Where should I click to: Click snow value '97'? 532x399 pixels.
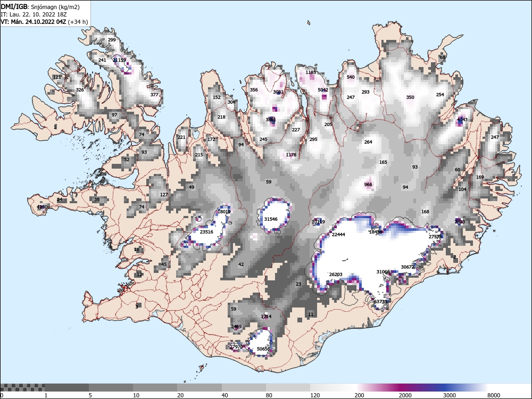(114, 115)
